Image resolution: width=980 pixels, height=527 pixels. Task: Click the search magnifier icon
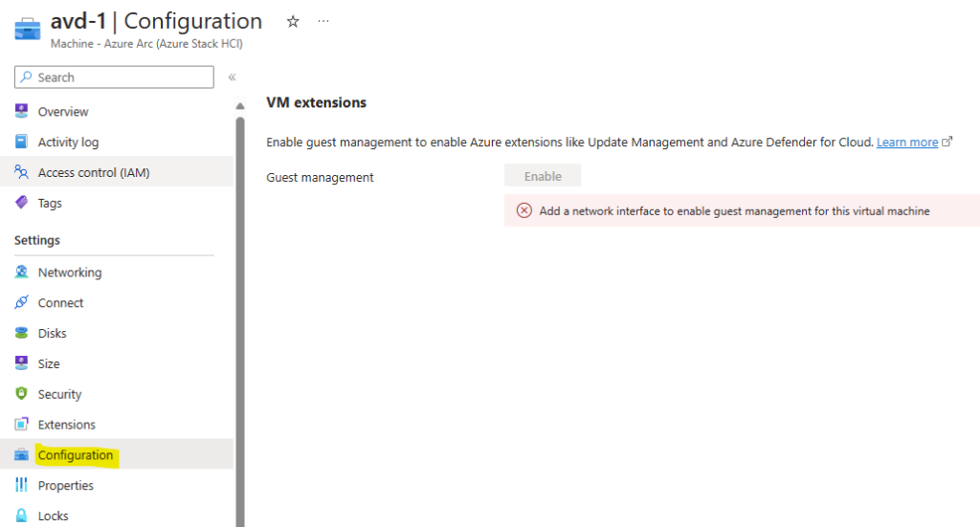point(26,77)
